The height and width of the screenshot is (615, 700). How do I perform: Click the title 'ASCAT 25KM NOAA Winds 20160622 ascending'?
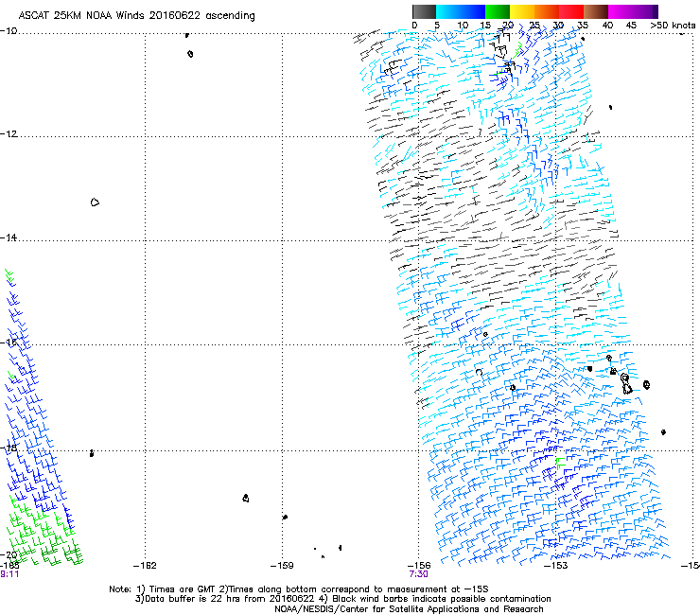(136, 16)
